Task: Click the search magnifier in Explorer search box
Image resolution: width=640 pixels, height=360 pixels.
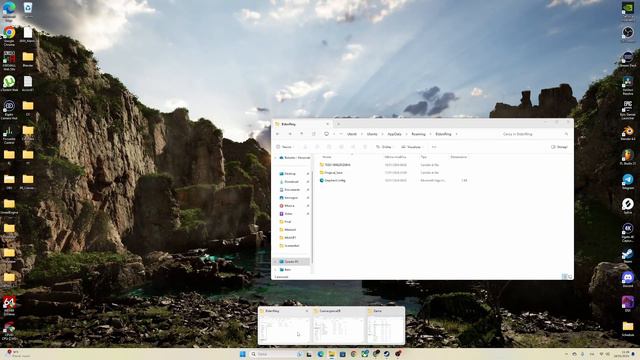Action: 566,134
